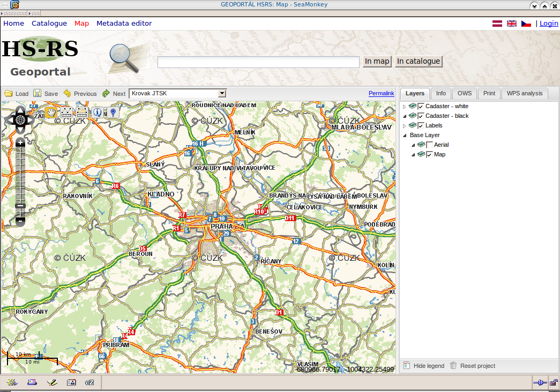Pan the map north with up arrow

pyautogui.click(x=20, y=109)
